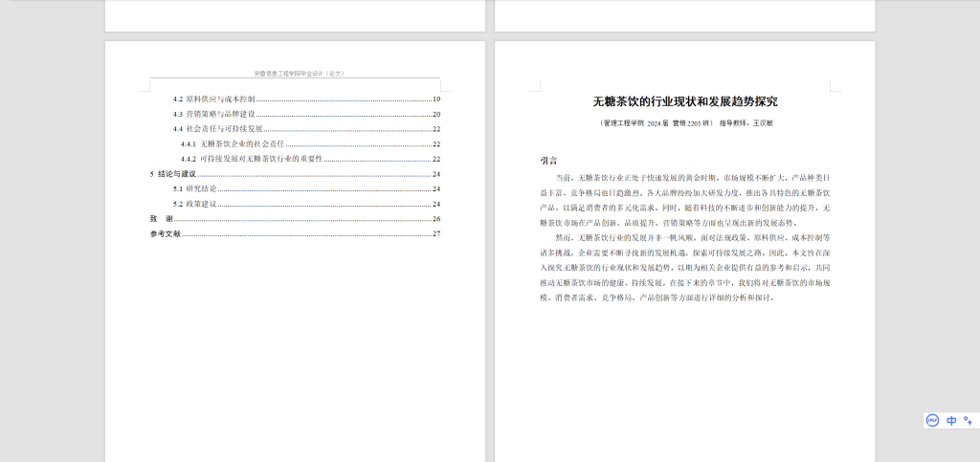Click the line beginning 入探究无糖茶饮的行业现状
Viewport: 980px width, 462px height.
point(685,268)
